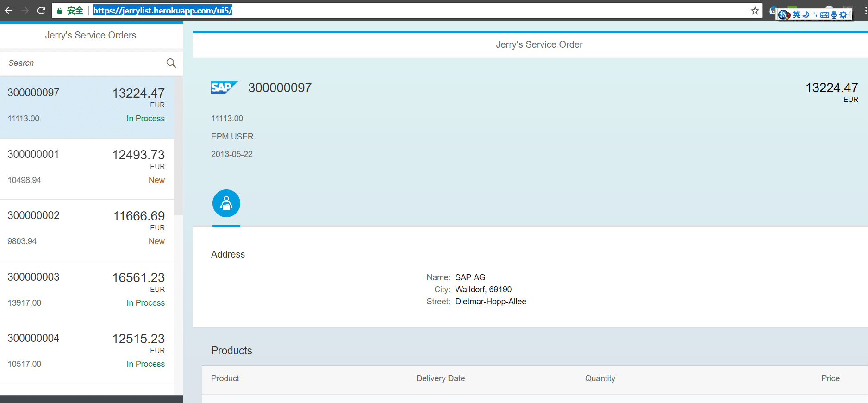The image size is (868, 403).
Task: Click the New status of order 300000002
Action: [x=156, y=241]
